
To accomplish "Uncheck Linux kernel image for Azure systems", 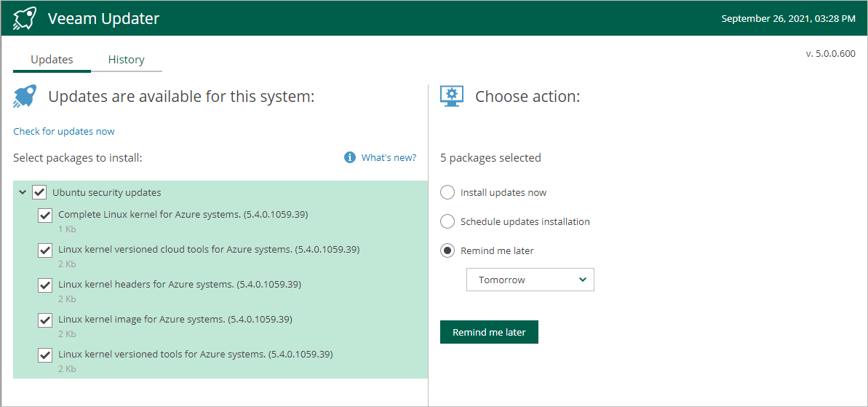I will click(x=45, y=320).
